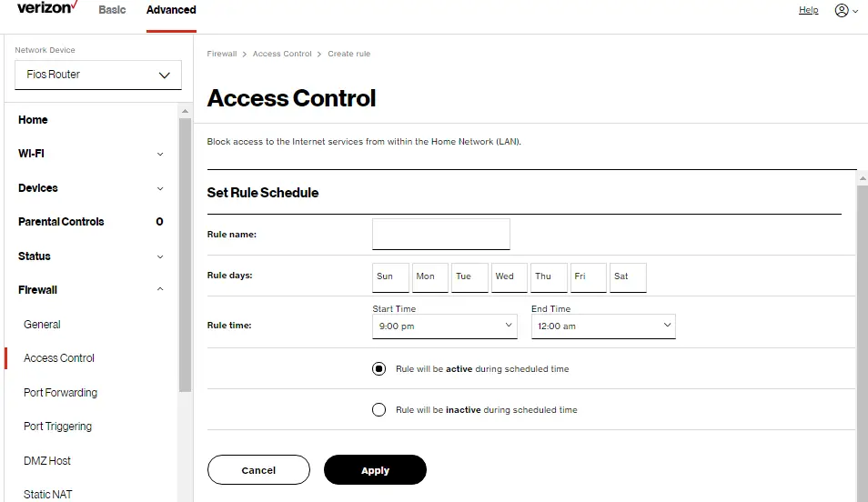The height and width of the screenshot is (502, 868).
Task: Click the Firewall breadcrumb link
Action: (x=222, y=54)
